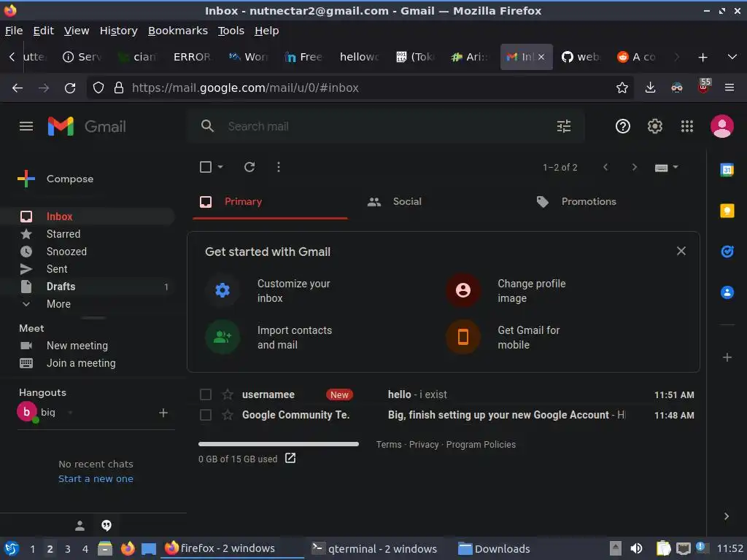This screenshot has width=747, height=560.
Task: Open Hangouts status dropdown next to big
Action: point(70,413)
